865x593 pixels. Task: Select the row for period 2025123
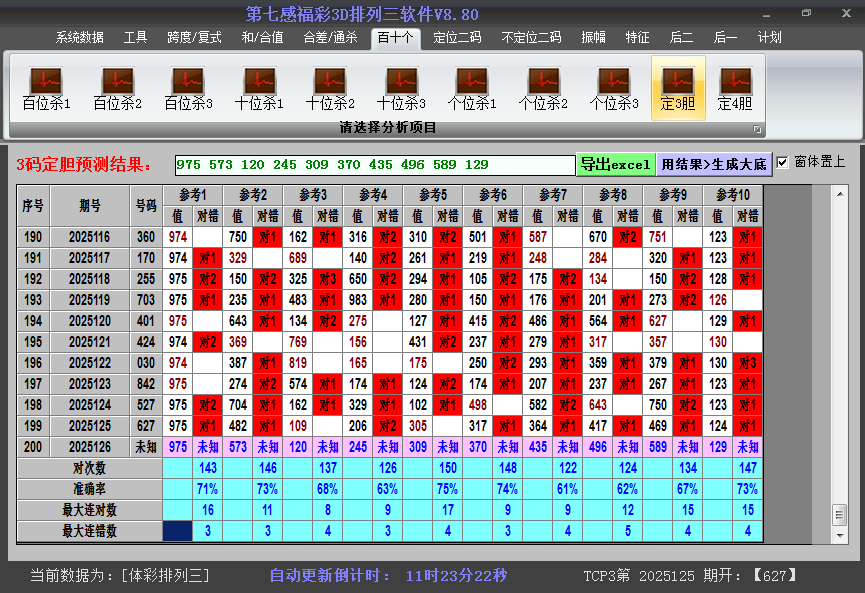point(389,384)
